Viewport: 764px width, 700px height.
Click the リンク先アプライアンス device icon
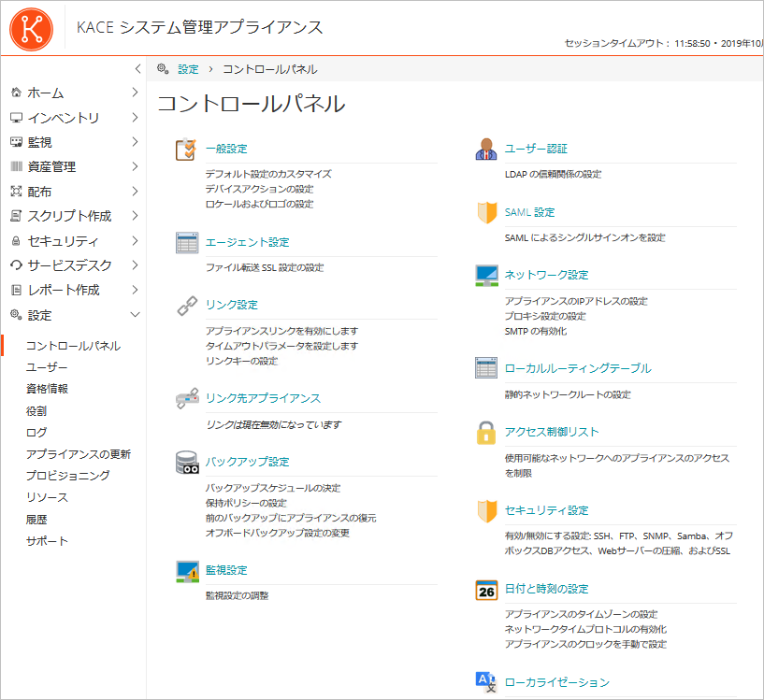(187, 398)
